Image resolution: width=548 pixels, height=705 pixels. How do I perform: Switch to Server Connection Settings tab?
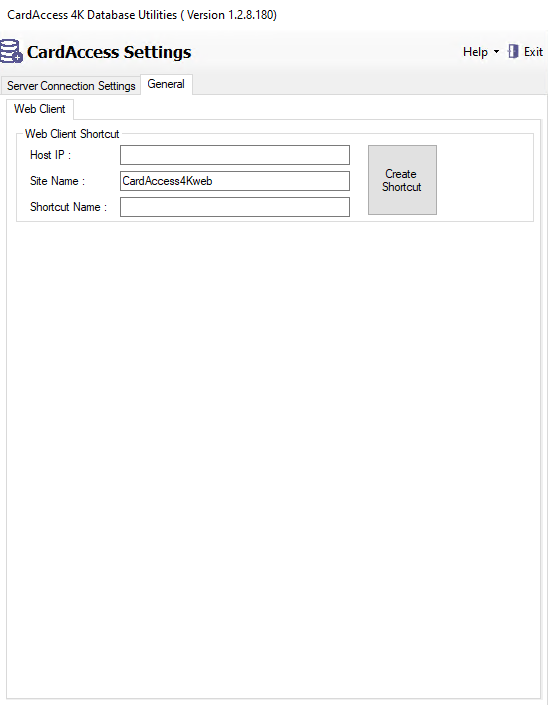click(x=71, y=85)
